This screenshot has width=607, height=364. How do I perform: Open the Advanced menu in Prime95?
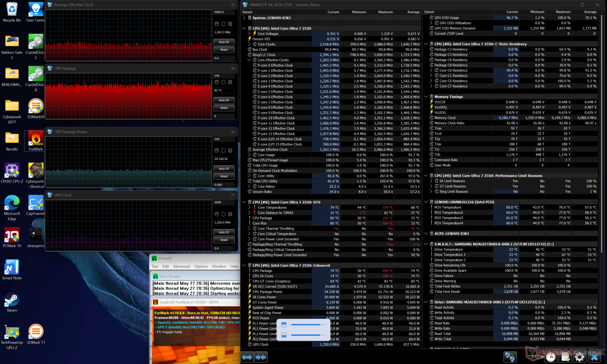pyautogui.click(x=181, y=266)
